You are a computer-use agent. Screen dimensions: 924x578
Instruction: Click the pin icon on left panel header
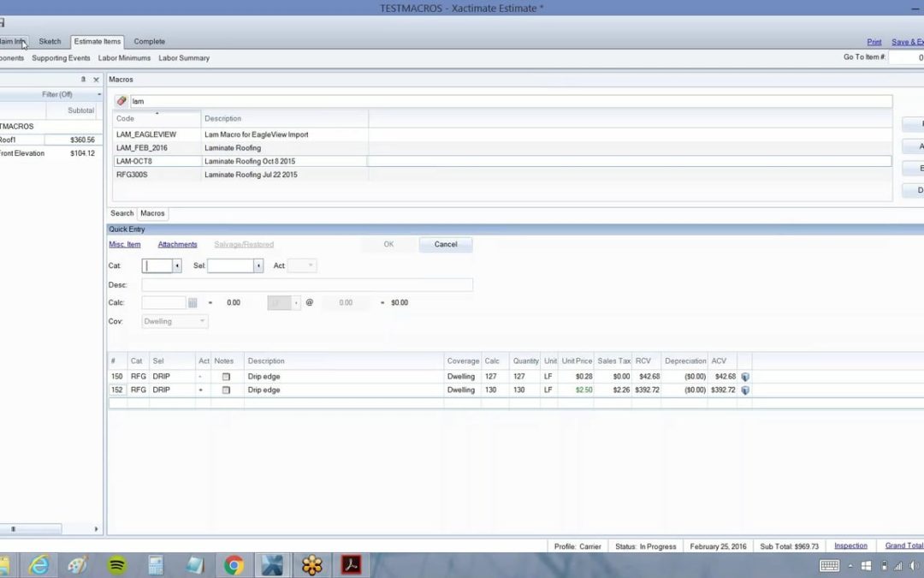click(x=83, y=79)
